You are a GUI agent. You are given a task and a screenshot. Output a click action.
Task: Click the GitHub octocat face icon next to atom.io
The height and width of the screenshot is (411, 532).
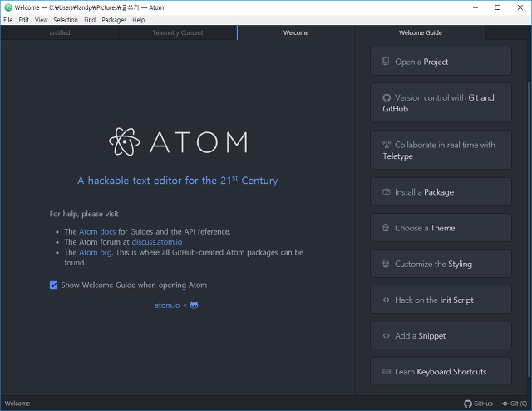[194, 305]
